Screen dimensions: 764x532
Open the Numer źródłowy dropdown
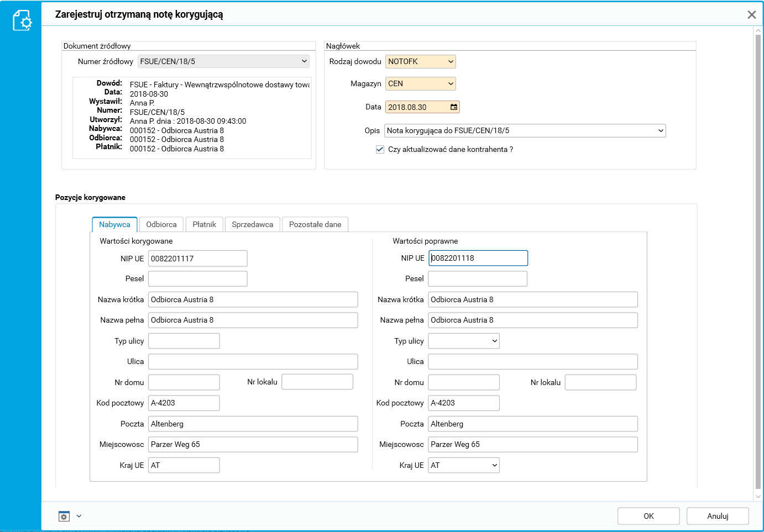(x=304, y=61)
